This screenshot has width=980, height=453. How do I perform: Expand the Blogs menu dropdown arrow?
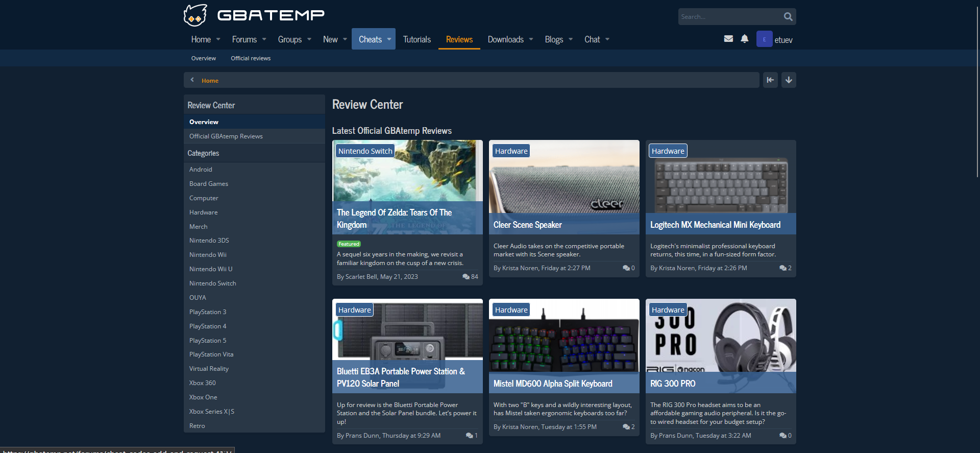tap(571, 39)
